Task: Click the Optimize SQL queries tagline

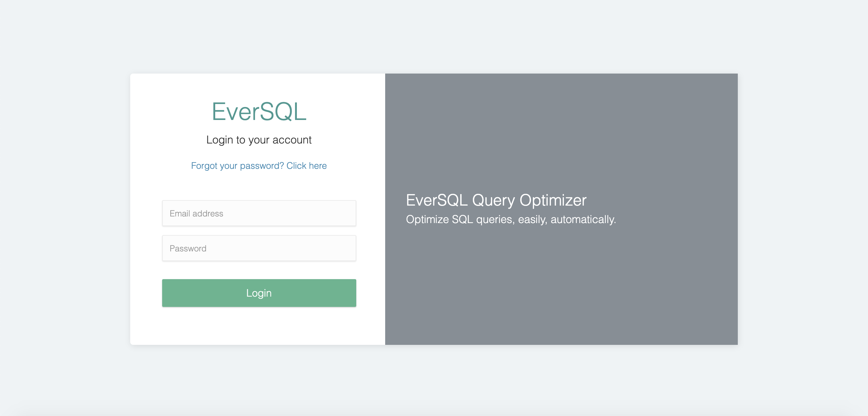Action: point(511,219)
